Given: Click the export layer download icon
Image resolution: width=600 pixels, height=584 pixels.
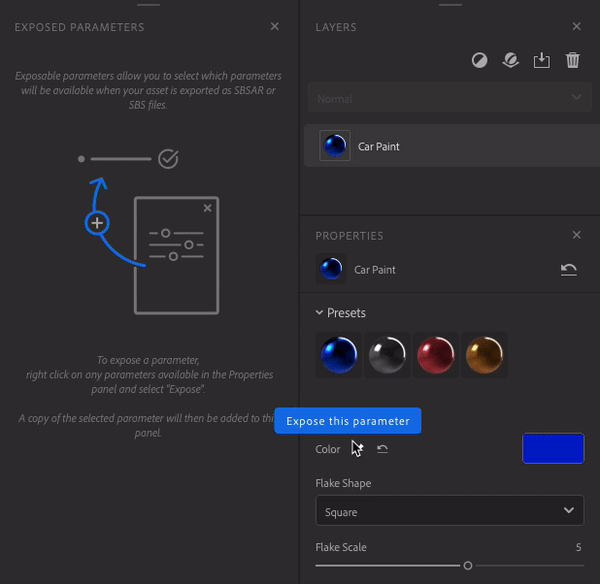Looking at the screenshot, I should click(541, 60).
